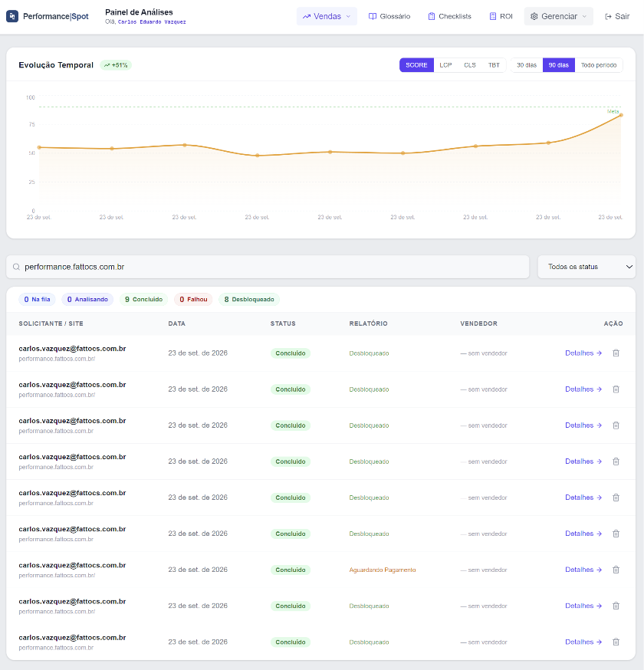
Task: Click the last chart data point near Meta
Action: (621, 115)
